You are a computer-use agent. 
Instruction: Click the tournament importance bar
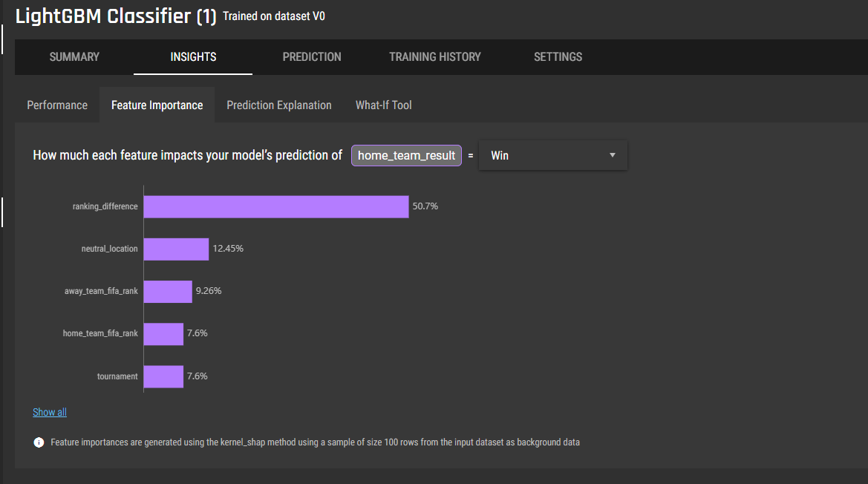(x=163, y=376)
